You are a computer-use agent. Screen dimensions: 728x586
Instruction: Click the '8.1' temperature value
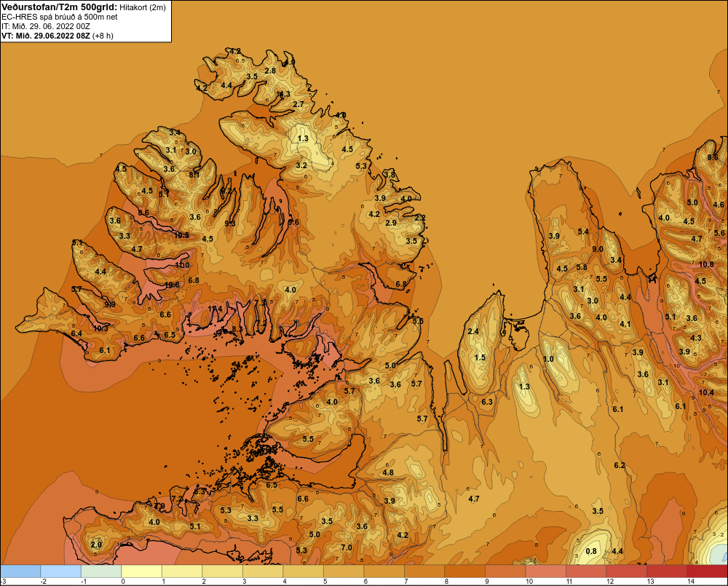[x=194, y=175]
